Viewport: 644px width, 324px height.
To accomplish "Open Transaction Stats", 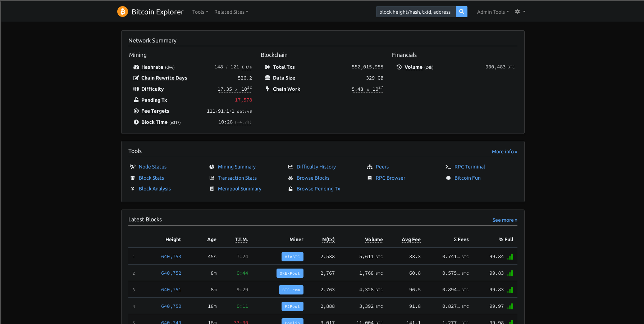I will click(237, 178).
